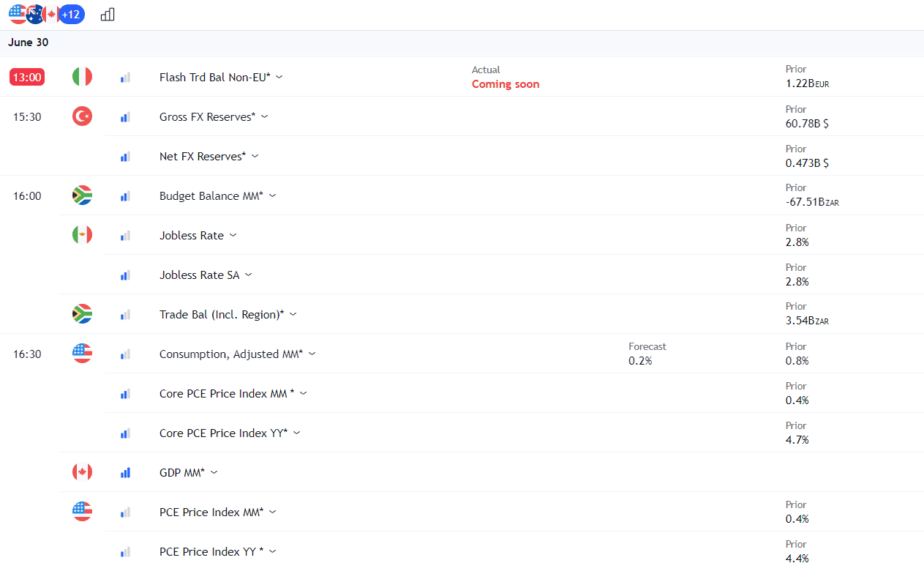924x563 pixels.
Task: Click prior value -67.51B ZAR
Action: point(812,203)
